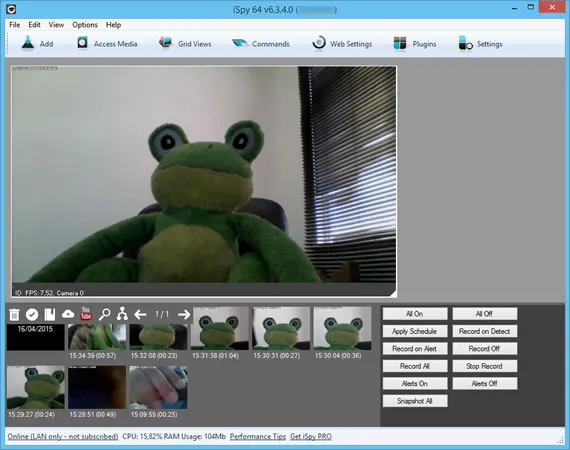Click the Commands toolbar icon
Viewport: 570px width, 450px height.
(240, 44)
